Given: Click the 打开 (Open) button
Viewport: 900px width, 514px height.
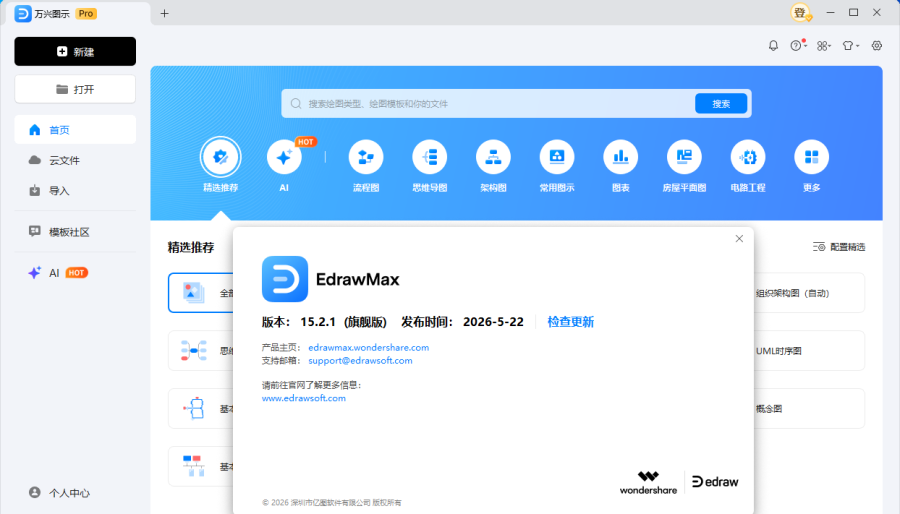Looking at the screenshot, I should [75, 89].
